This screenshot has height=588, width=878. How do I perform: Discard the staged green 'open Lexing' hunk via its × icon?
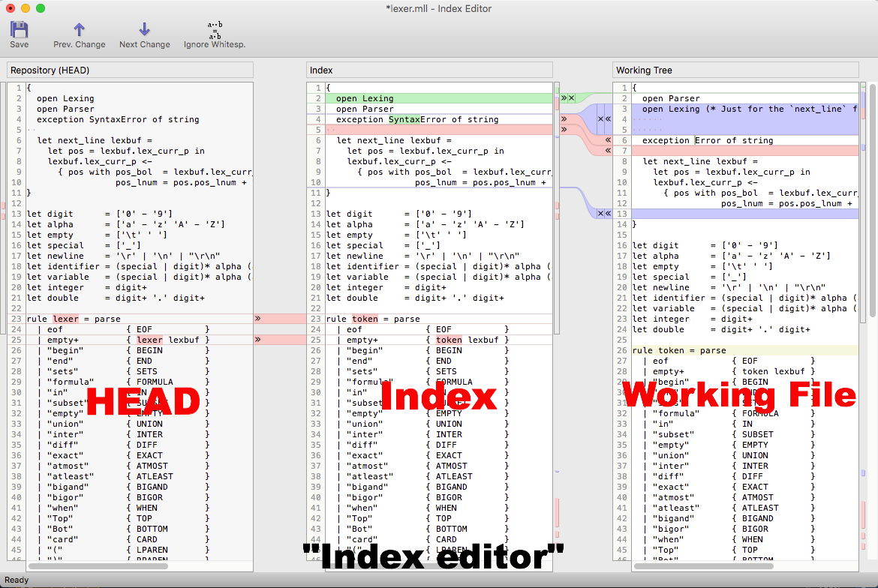pos(570,98)
